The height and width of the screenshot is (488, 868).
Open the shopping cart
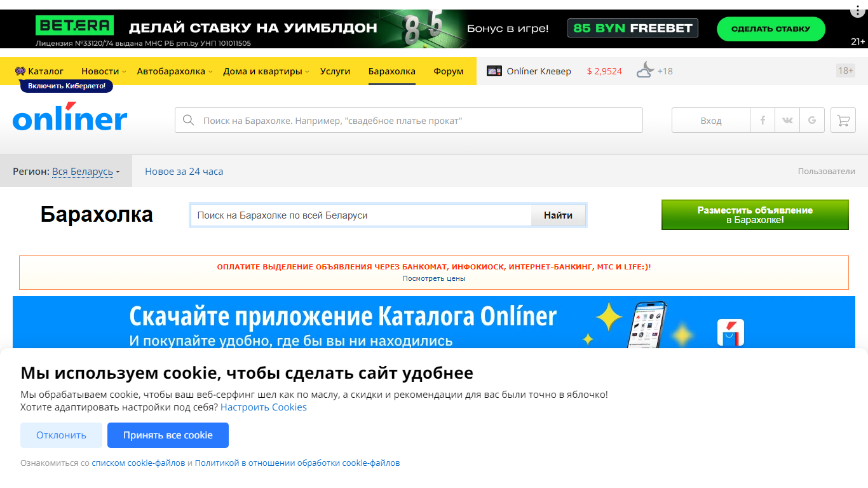coord(843,120)
